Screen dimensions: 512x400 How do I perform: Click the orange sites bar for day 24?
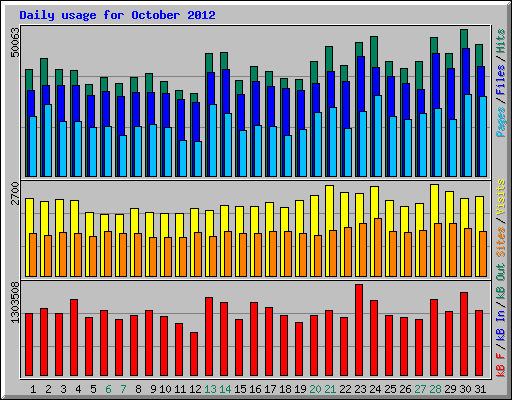(x=378, y=247)
